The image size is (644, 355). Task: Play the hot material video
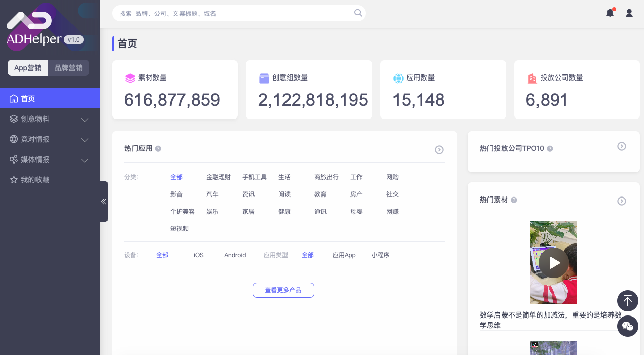pos(553,262)
